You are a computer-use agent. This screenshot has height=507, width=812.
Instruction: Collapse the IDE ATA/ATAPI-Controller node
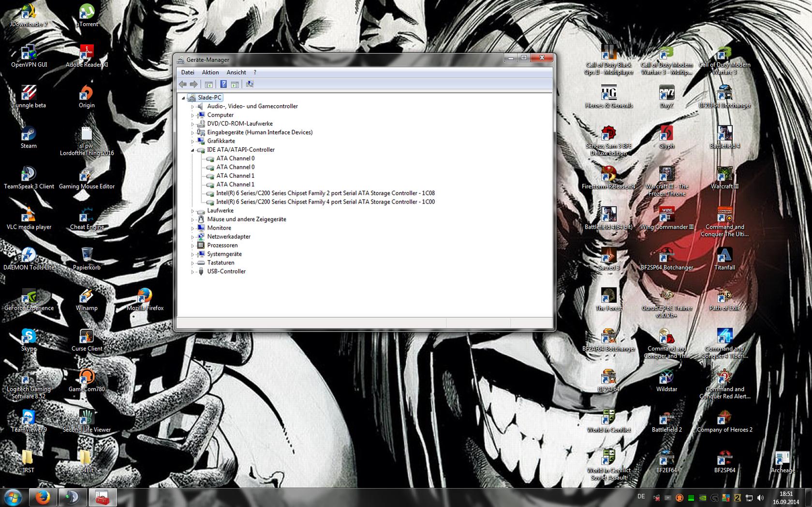[x=192, y=150]
